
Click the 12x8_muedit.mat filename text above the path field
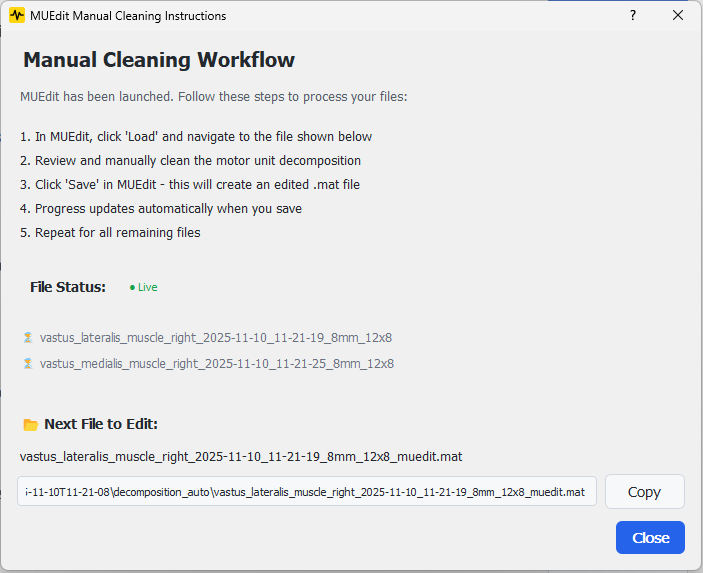click(240, 457)
